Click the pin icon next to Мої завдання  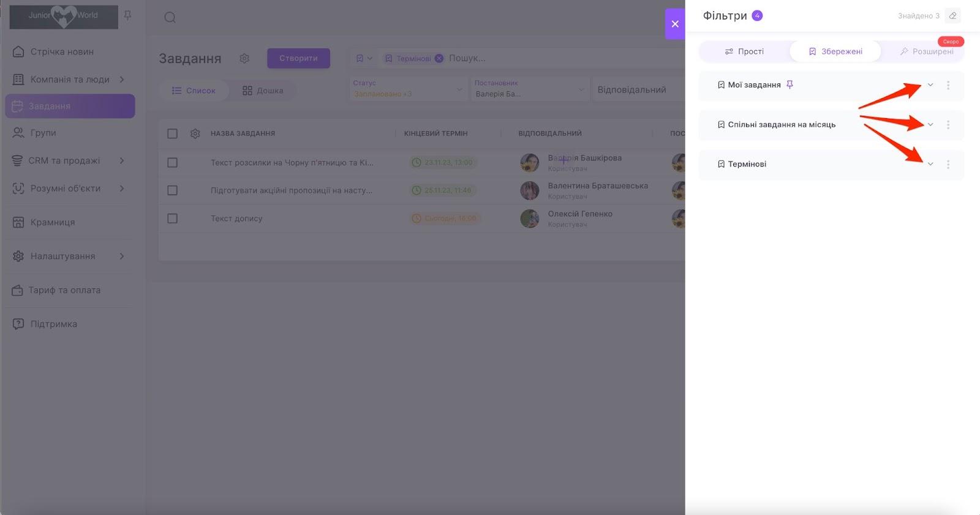(790, 85)
